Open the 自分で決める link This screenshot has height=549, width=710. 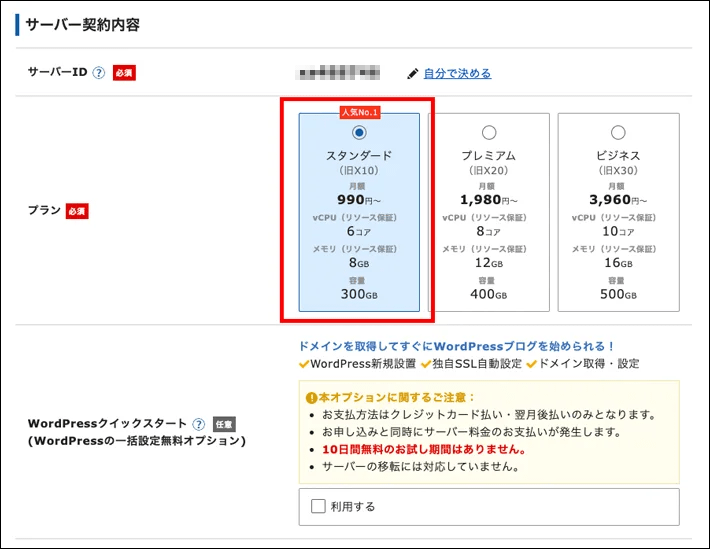click(x=457, y=73)
